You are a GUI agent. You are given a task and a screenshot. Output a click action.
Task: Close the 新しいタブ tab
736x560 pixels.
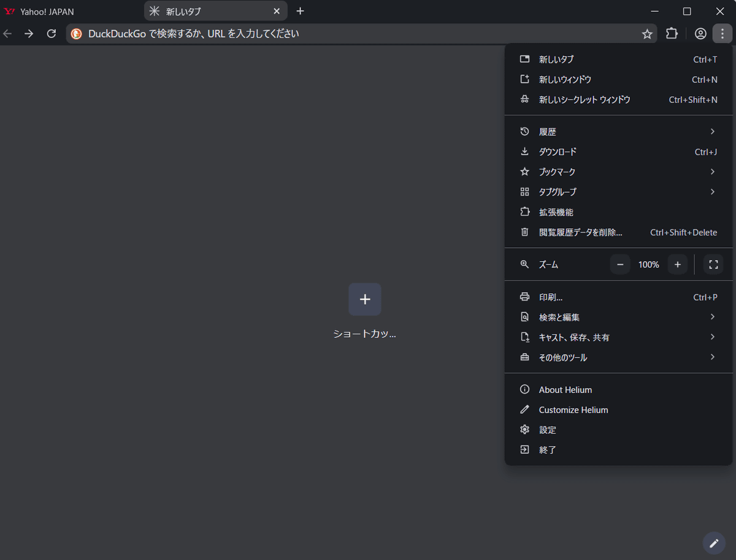pyautogui.click(x=277, y=11)
